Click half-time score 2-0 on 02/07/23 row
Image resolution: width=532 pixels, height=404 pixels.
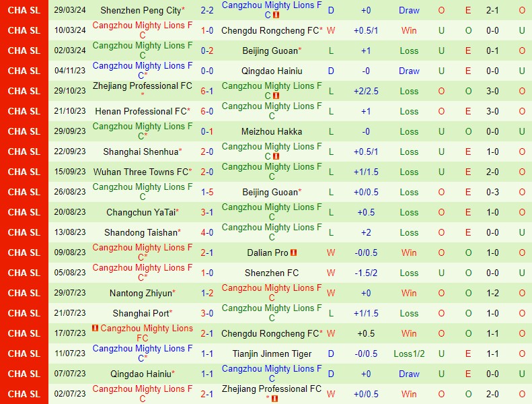tap(492, 394)
